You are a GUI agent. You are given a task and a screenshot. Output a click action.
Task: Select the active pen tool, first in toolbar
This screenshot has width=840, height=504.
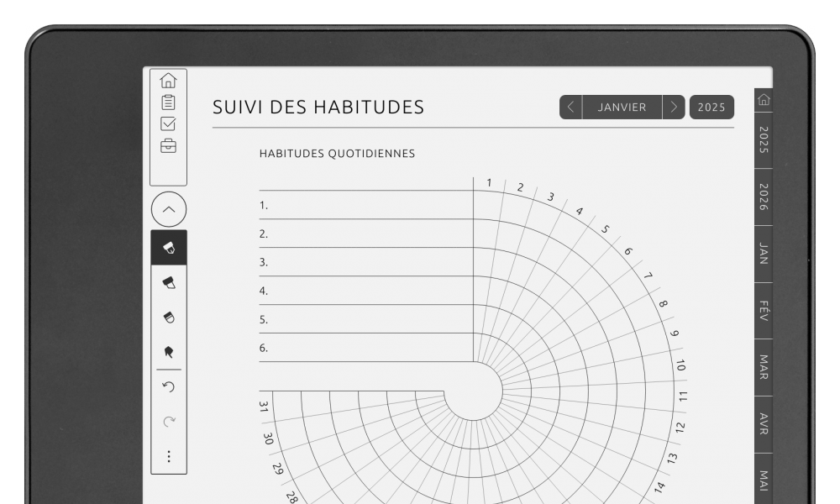[169, 248]
